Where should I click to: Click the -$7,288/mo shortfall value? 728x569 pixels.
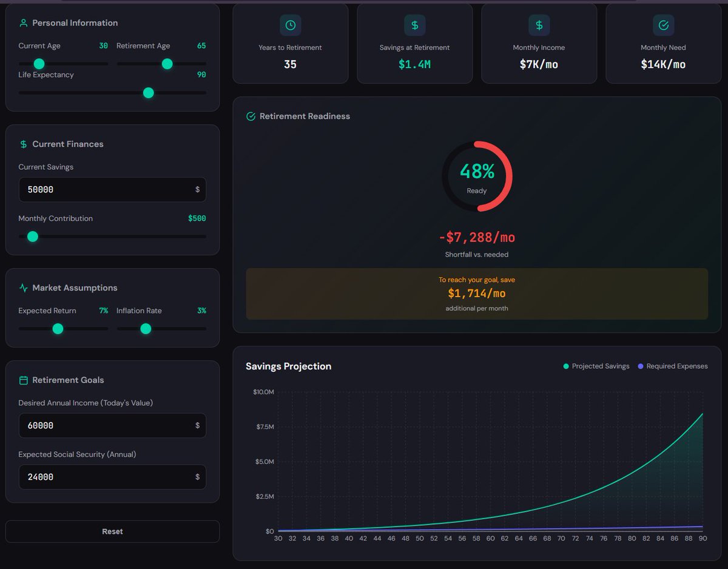(477, 237)
